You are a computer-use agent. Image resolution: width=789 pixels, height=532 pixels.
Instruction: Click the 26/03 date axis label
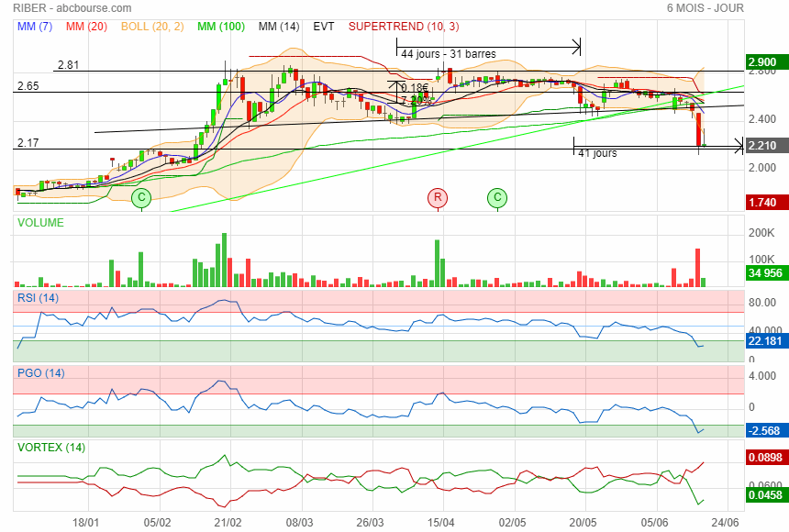pyautogui.click(x=371, y=523)
